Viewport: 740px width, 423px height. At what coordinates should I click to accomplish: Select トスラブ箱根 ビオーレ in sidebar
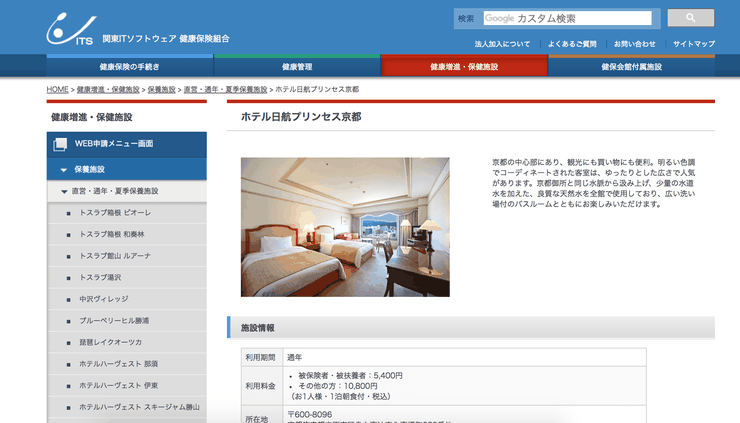click(126, 213)
